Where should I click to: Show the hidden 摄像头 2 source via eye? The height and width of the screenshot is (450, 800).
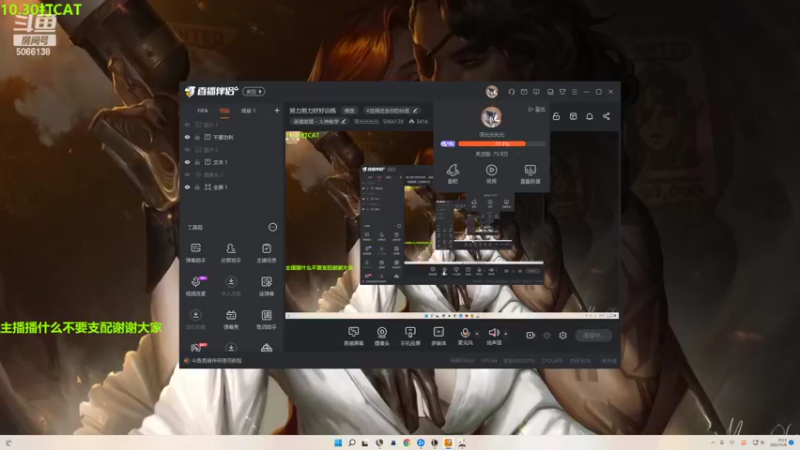pos(187,174)
